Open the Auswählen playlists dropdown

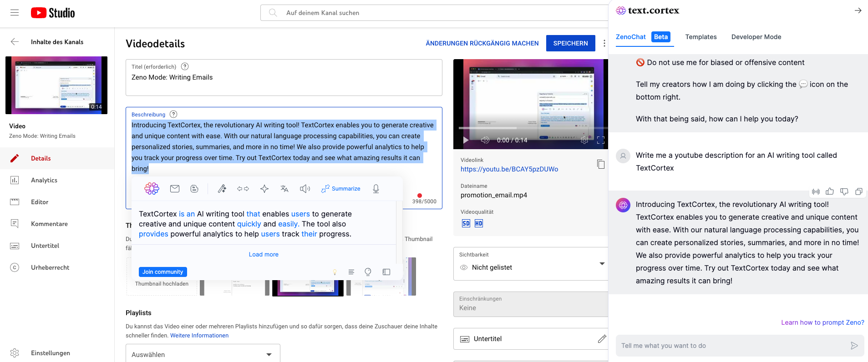pyautogui.click(x=203, y=354)
